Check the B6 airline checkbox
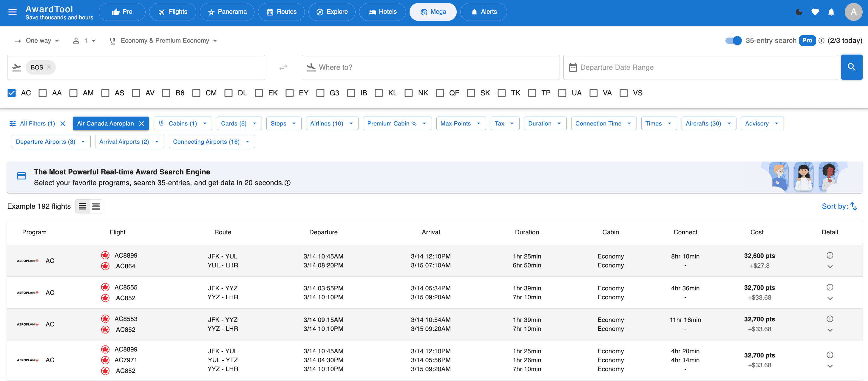The image size is (868, 381). [x=166, y=93]
